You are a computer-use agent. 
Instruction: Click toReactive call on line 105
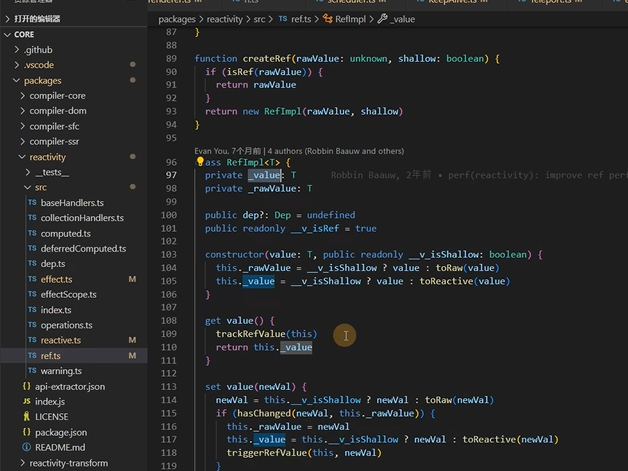[446, 281]
